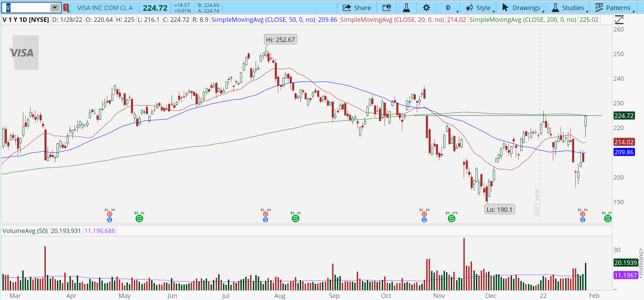This screenshot has width=644, height=300.
Task: Click the Share button
Action: 357,8
